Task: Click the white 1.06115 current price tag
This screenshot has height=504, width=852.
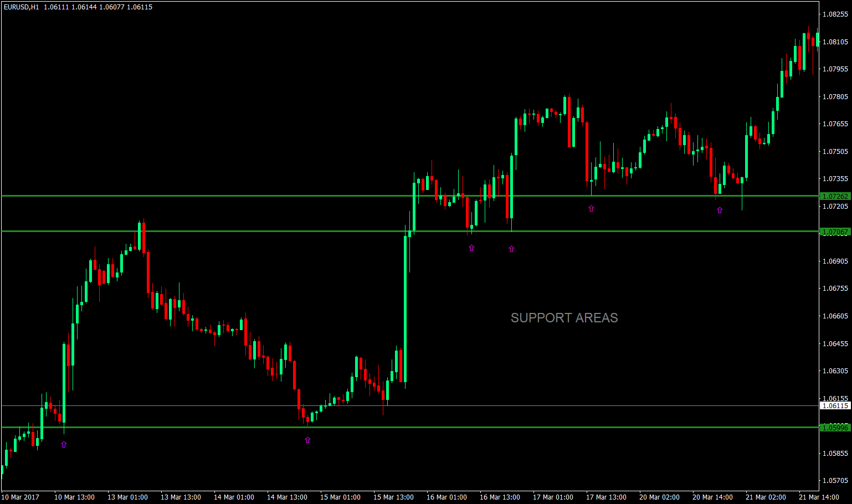Action: click(835, 405)
